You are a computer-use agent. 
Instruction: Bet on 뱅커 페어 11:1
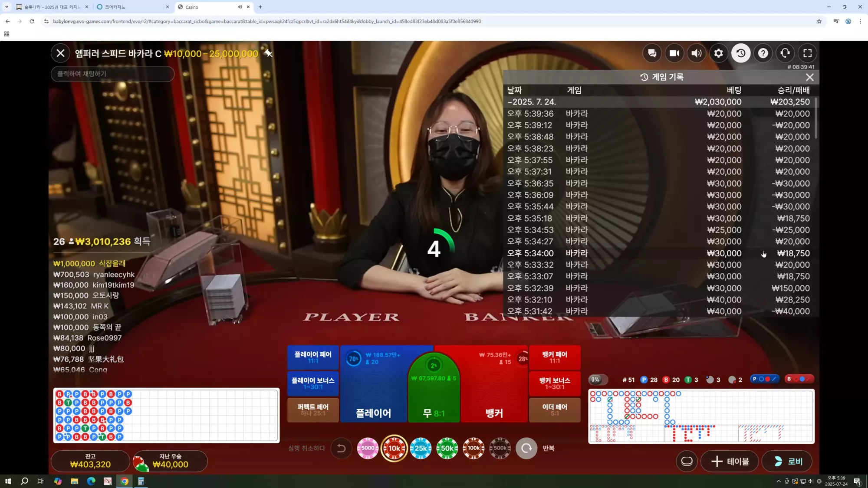pyautogui.click(x=555, y=357)
